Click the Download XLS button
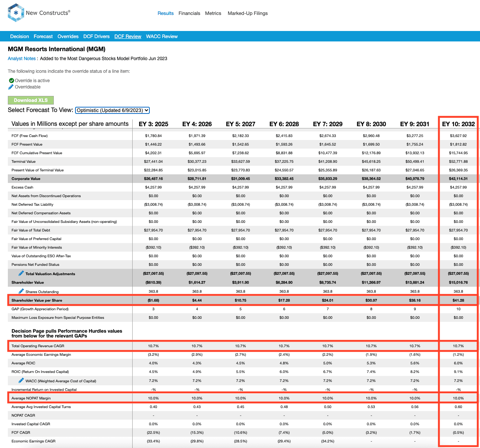This screenshot has width=480, height=448. (31, 100)
